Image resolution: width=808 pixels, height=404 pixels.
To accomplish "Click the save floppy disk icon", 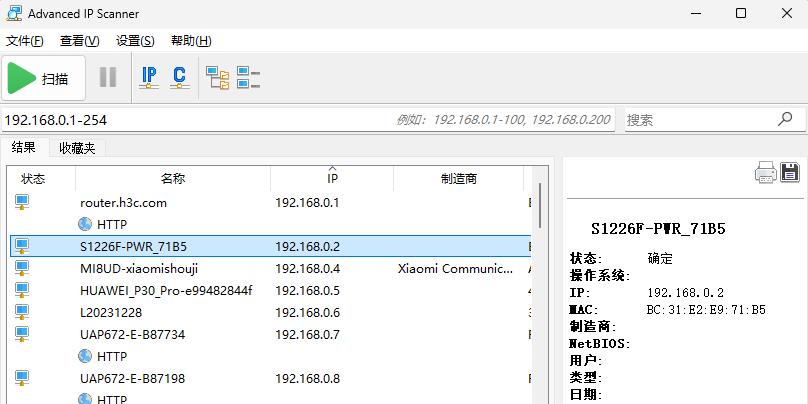I will [x=789, y=172].
